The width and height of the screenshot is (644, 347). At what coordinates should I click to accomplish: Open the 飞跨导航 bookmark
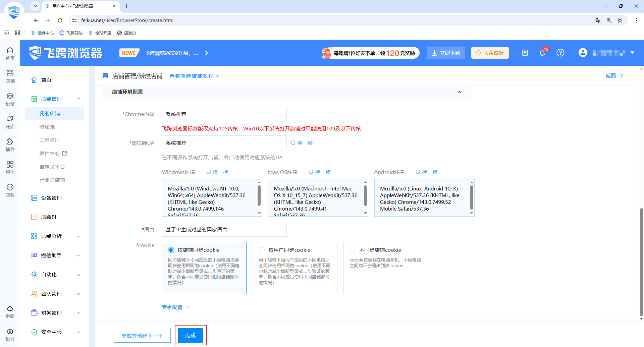tap(71, 33)
